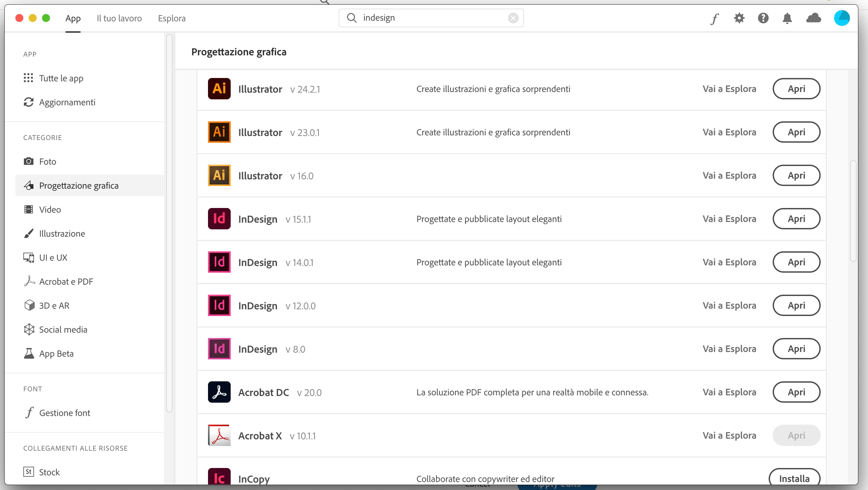Click the InDesign v 15.1.1 app icon

click(219, 219)
